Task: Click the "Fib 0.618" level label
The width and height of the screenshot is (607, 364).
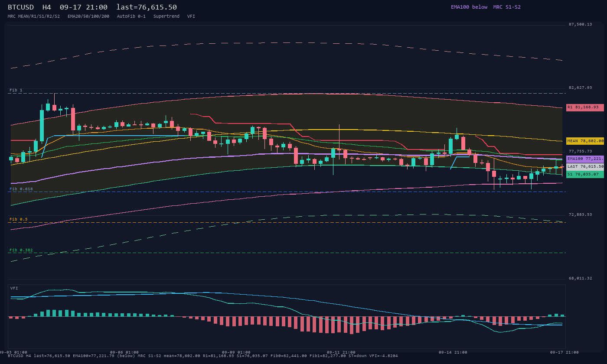Action: click(x=21, y=189)
